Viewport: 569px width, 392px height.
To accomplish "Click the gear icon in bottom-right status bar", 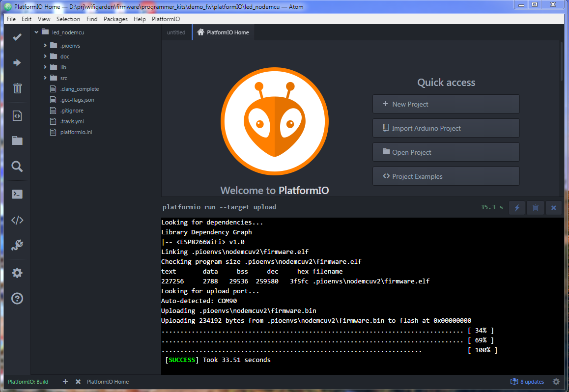I will tap(556, 382).
